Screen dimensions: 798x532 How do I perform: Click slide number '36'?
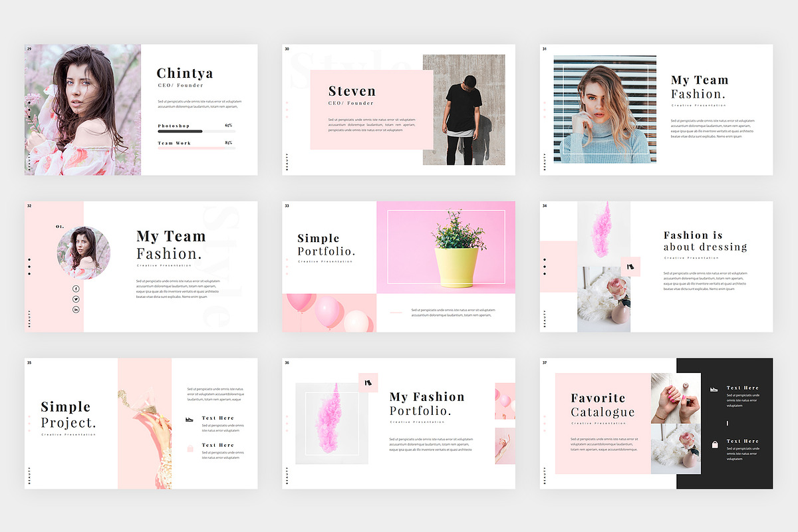(x=287, y=362)
